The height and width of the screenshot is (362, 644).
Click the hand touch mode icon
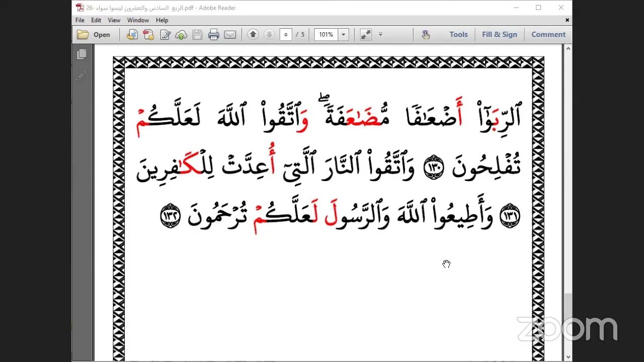click(426, 35)
